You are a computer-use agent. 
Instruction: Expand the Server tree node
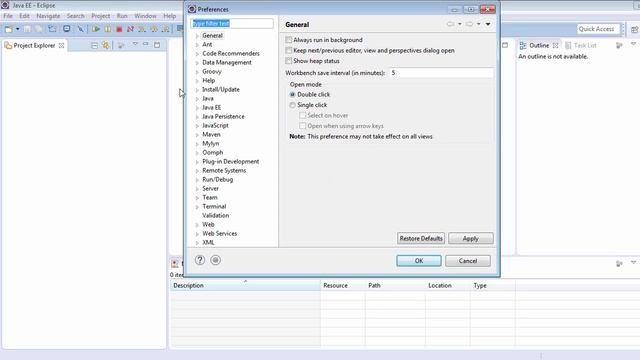click(x=197, y=189)
